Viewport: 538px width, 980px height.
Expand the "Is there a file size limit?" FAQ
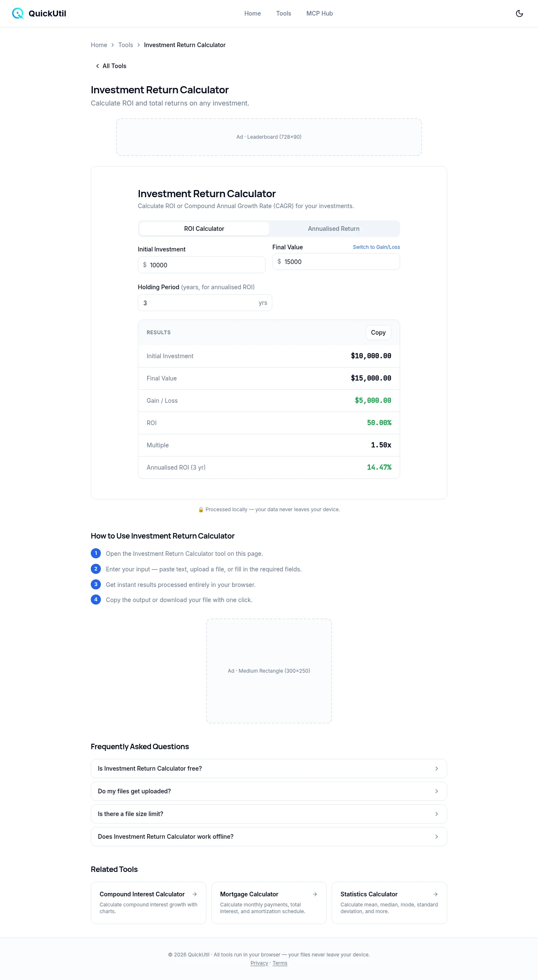click(x=269, y=814)
